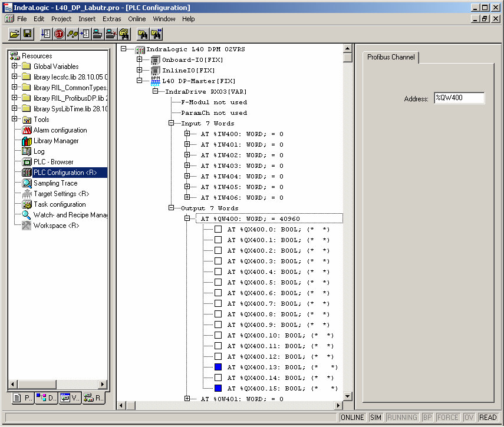
Task: Toggle the %QX400.5 output bit
Action: coord(218,282)
